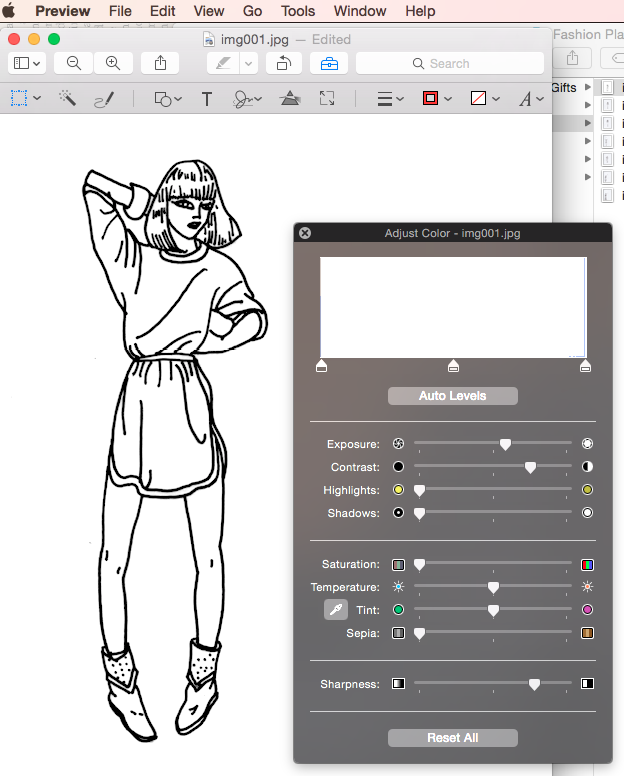Open the Tools menu

pyautogui.click(x=298, y=11)
